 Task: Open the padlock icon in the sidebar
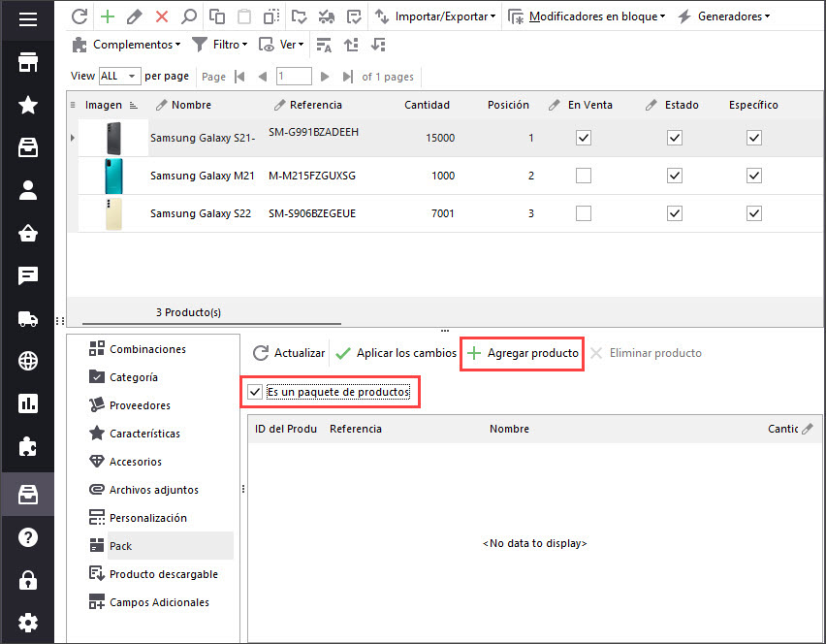[28, 580]
